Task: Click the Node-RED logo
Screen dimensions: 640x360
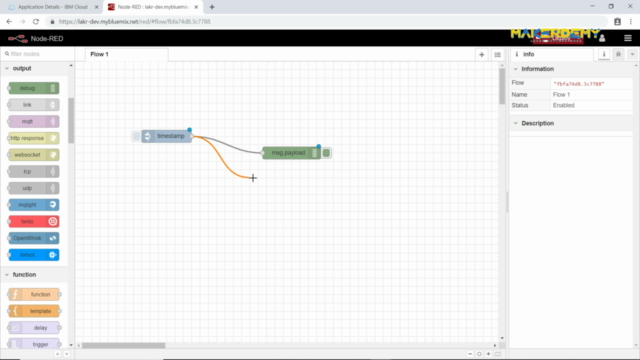Action: (x=36, y=38)
